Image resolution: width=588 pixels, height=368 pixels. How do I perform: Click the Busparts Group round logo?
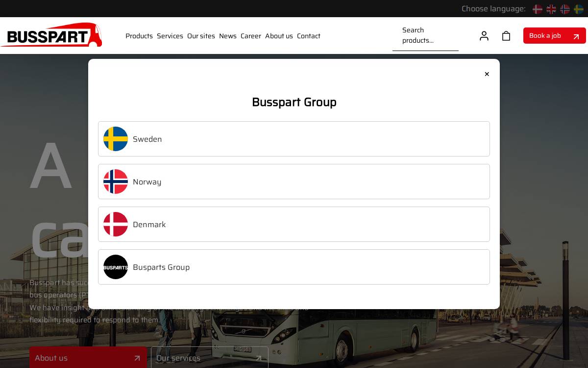coord(116,267)
